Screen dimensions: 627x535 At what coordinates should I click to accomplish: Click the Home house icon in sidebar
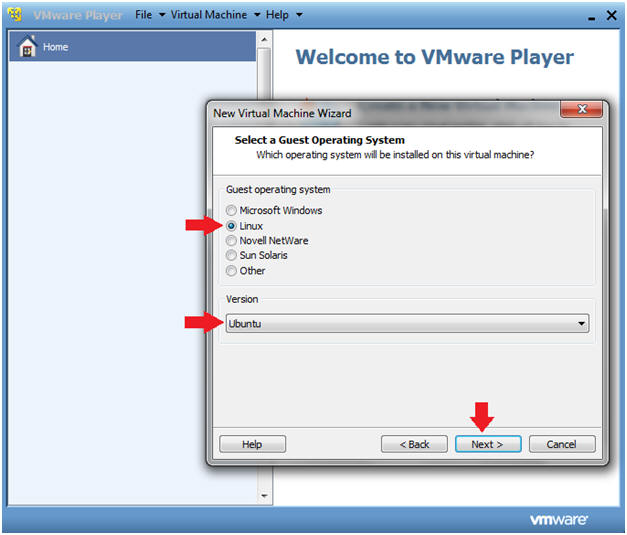[x=28, y=46]
